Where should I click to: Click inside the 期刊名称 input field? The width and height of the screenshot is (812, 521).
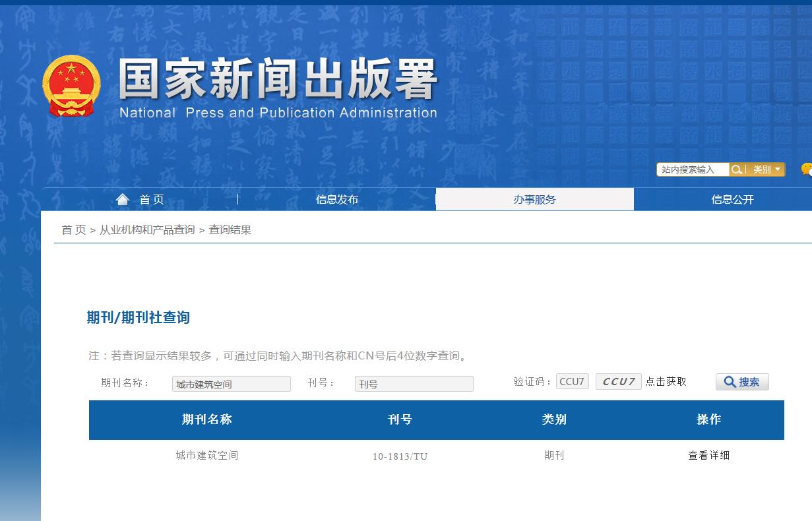pyautogui.click(x=231, y=383)
